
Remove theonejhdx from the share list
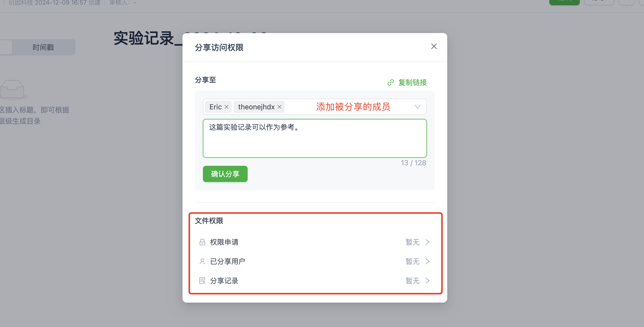tap(279, 107)
